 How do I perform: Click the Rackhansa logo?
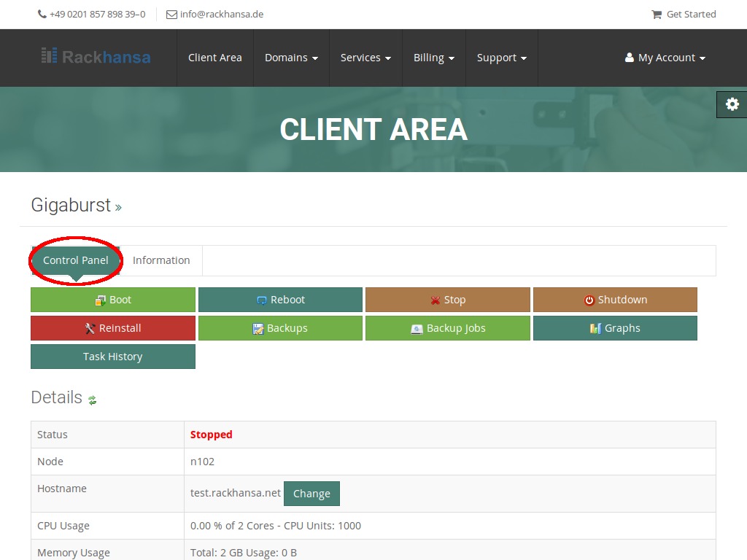click(96, 57)
